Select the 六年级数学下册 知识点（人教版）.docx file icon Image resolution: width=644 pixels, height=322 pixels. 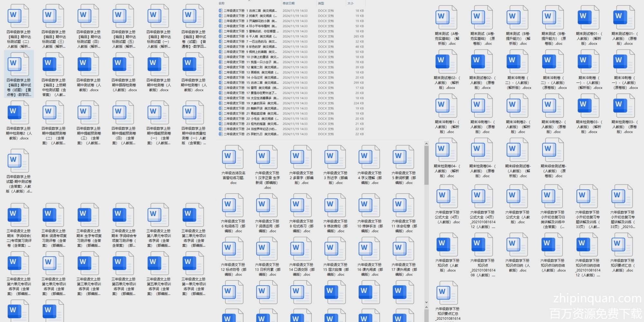tap(447, 245)
